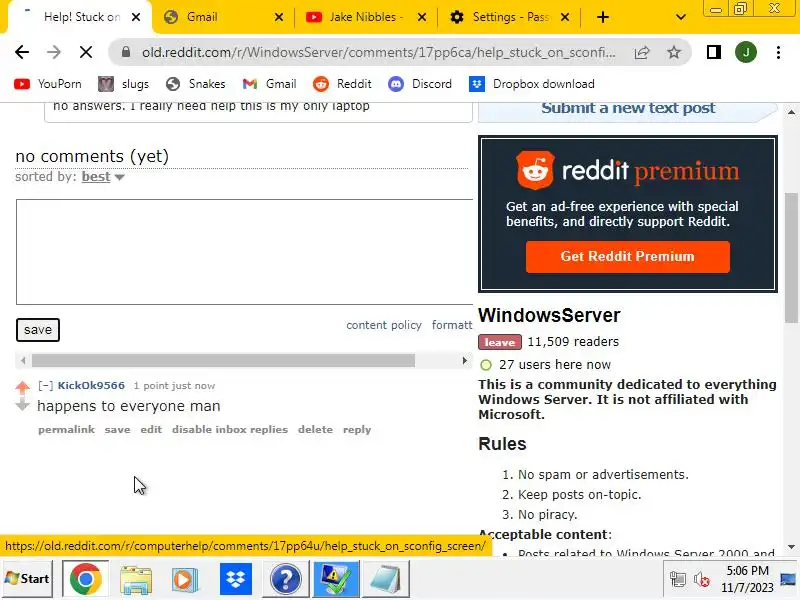Open the browser side panel
Image resolution: width=800 pixels, height=600 pixels.
point(714,52)
